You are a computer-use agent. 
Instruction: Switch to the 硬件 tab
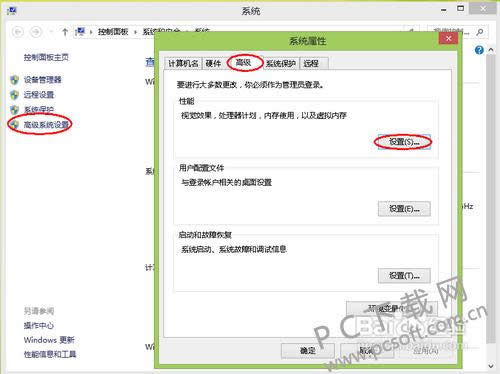click(213, 63)
